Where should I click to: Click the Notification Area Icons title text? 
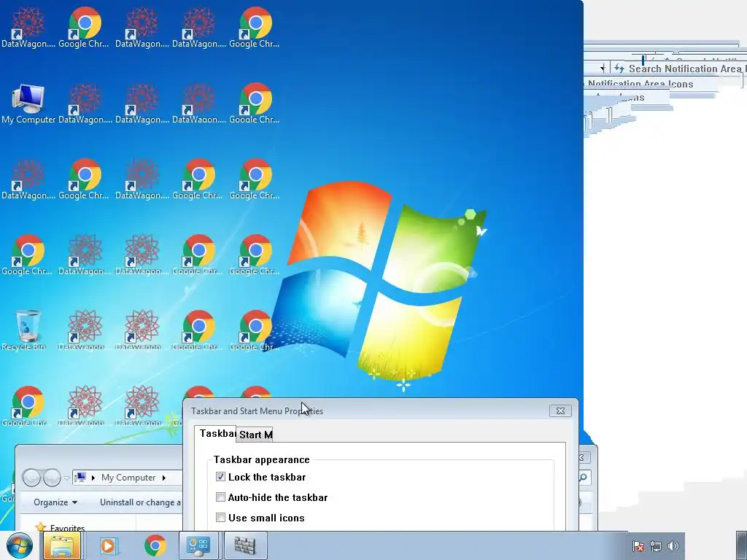coord(640,84)
